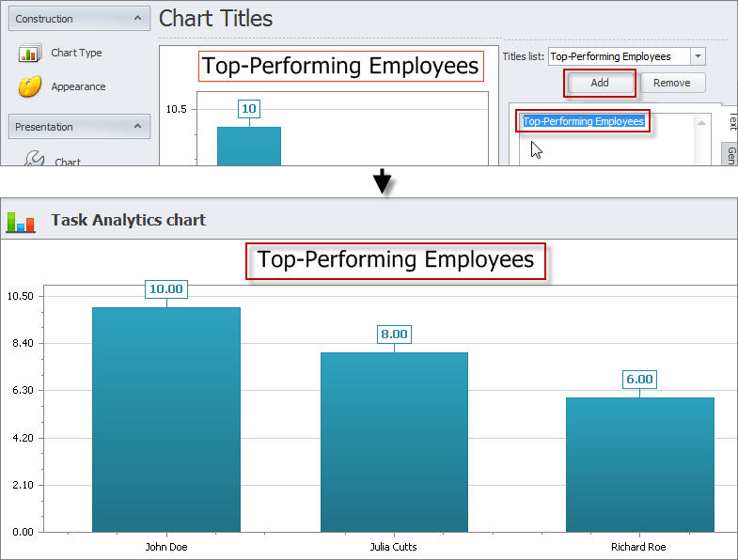Select Top-Performing Employees in the titles list box

click(583, 121)
